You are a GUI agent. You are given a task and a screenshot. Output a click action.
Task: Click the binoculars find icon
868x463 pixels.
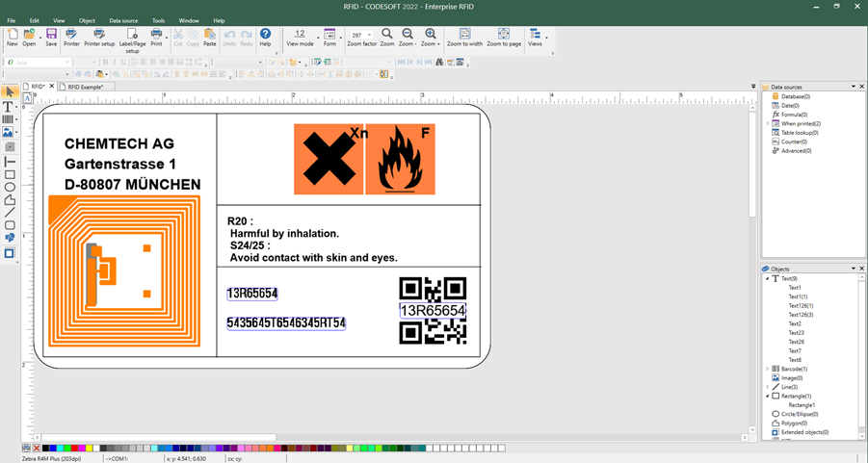[439, 62]
